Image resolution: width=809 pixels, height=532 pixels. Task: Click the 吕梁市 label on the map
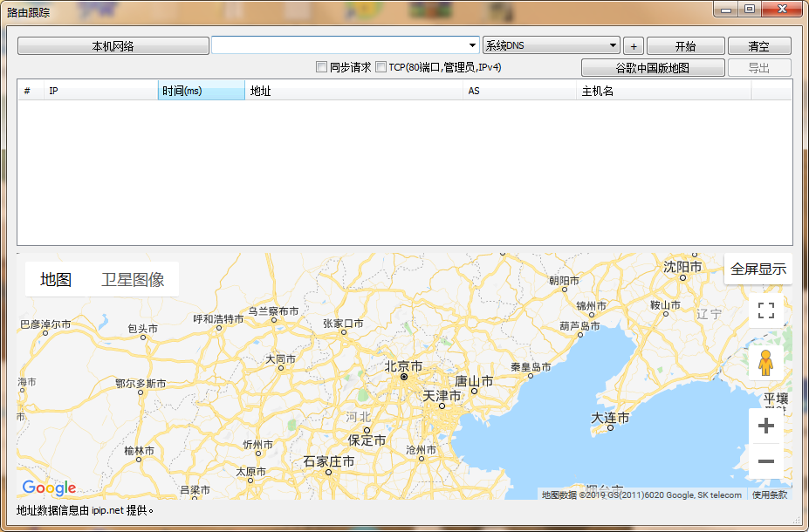(195, 490)
